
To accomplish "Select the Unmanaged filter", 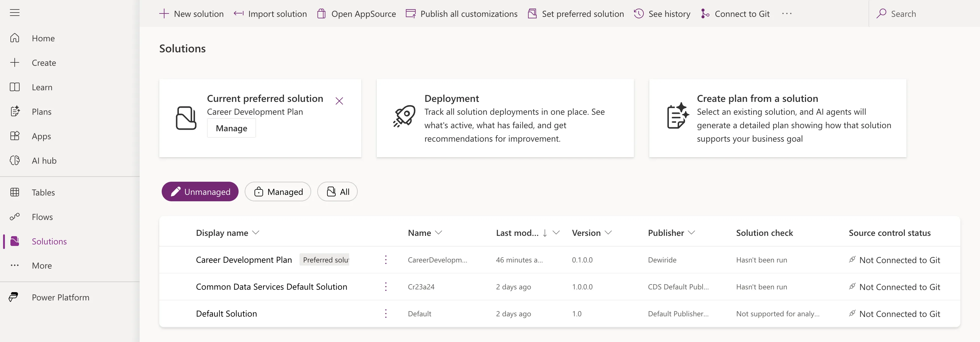I will 200,191.
